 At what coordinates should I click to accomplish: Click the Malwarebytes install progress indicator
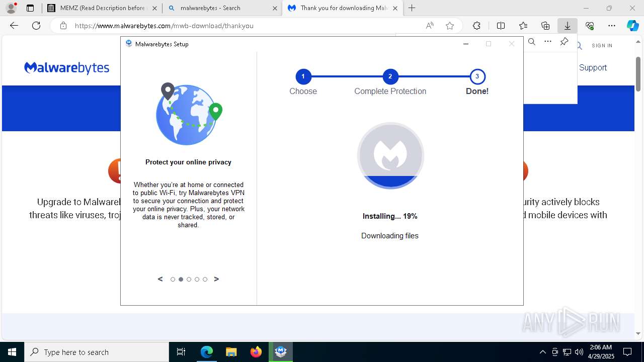pos(390,155)
